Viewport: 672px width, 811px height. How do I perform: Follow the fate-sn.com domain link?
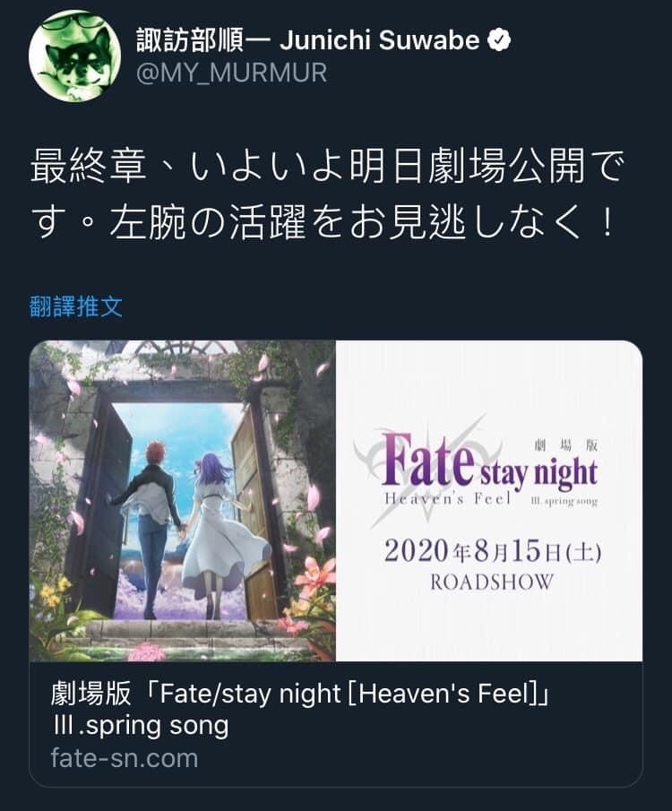click(x=125, y=758)
